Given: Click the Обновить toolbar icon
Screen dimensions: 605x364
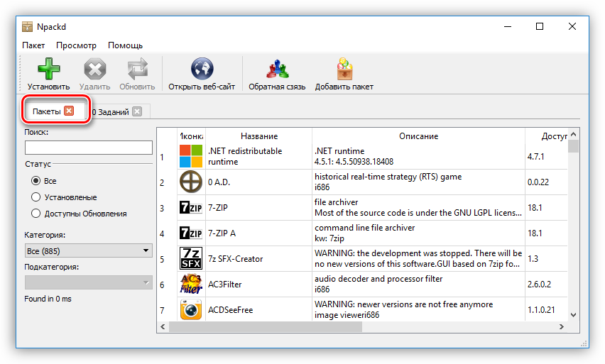Looking at the screenshot, I should tap(137, 70).
